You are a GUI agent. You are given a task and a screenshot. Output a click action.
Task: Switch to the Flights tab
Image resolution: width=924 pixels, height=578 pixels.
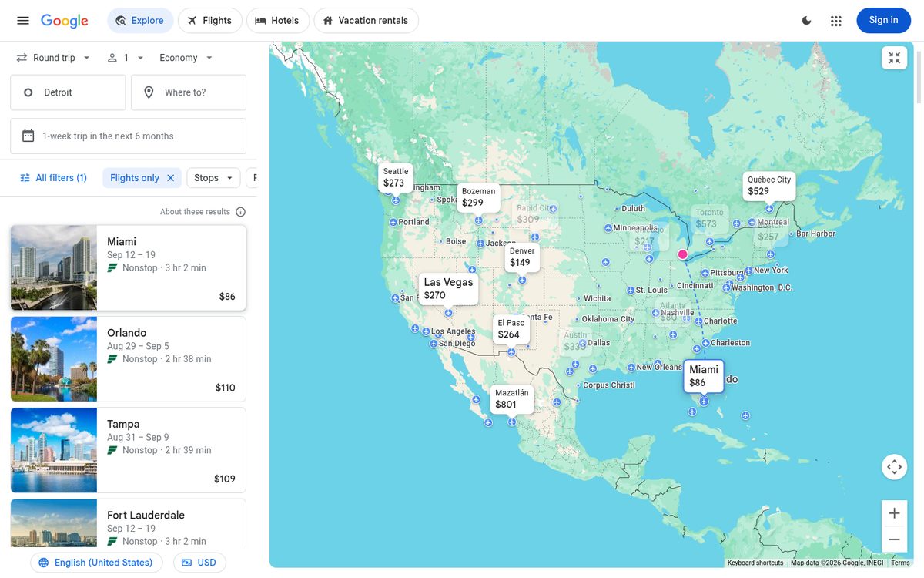209,21
